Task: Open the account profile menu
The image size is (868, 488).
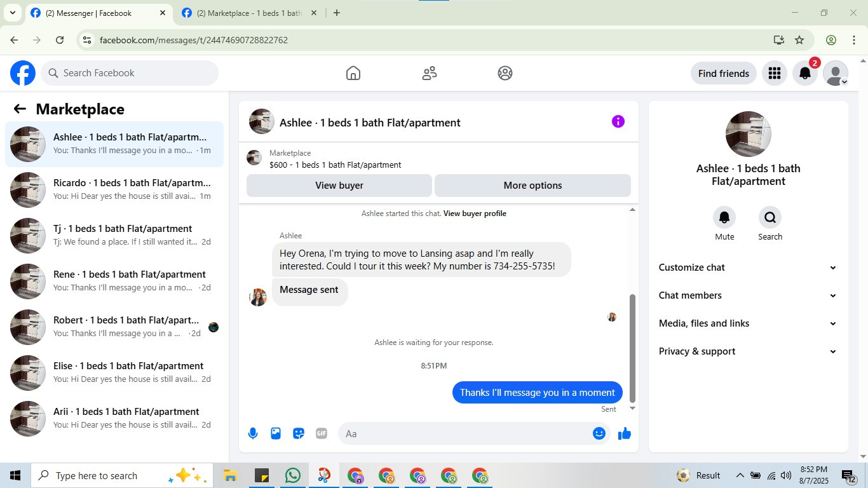Action: pyautogui.click(x=836, y=74)
